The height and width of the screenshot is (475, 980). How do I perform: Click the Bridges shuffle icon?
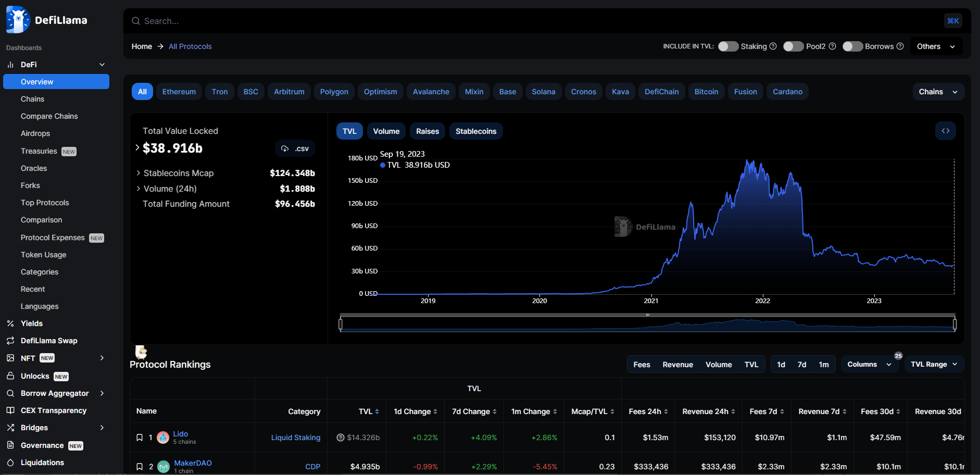coord(10,428)
